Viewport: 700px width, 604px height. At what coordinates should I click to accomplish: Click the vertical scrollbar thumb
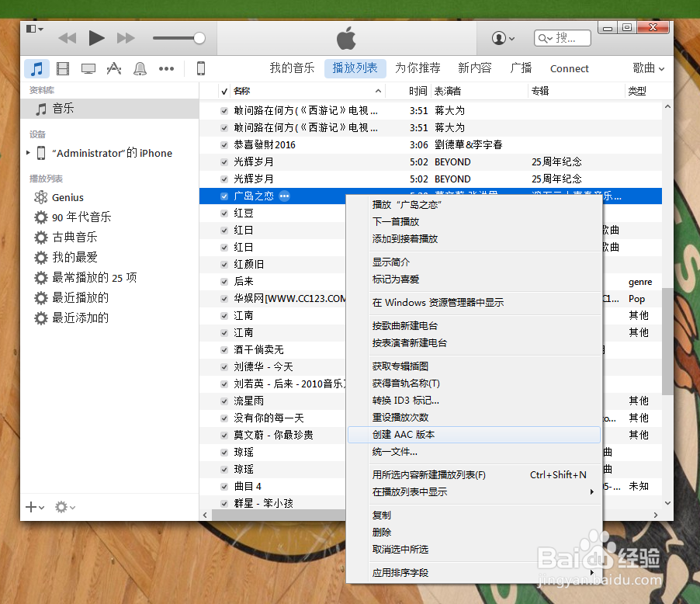pyautogui.click(x=667, y=342)
